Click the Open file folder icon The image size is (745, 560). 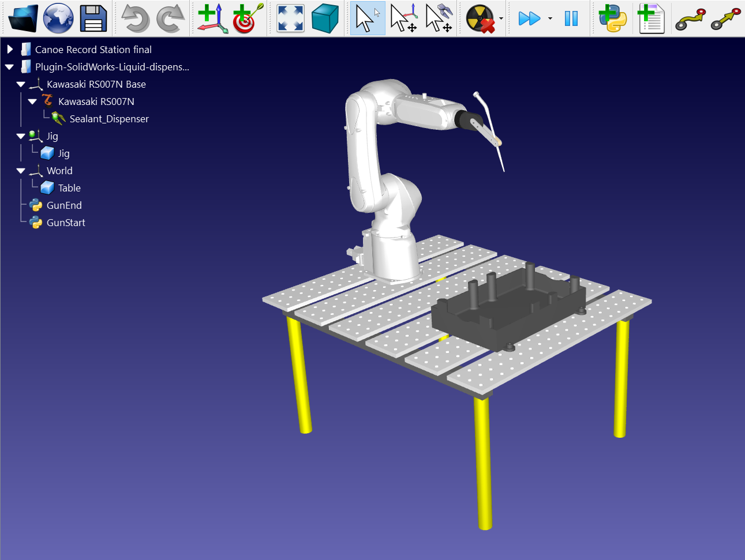(23, 18)
